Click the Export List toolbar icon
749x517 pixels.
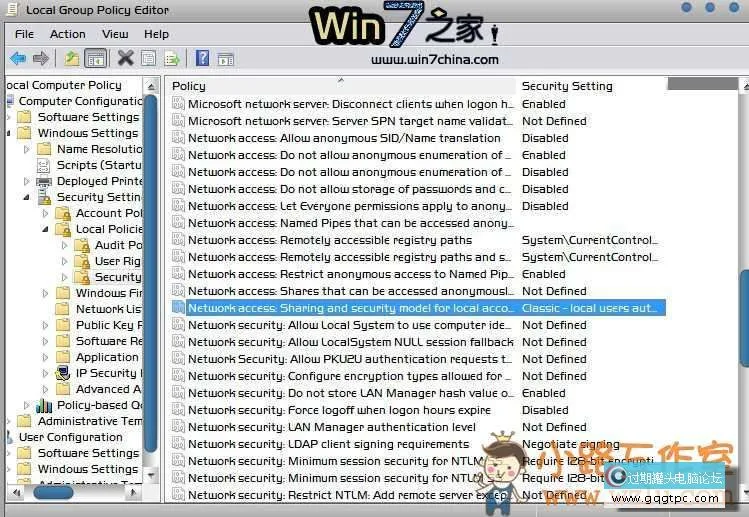pos(171,59)
